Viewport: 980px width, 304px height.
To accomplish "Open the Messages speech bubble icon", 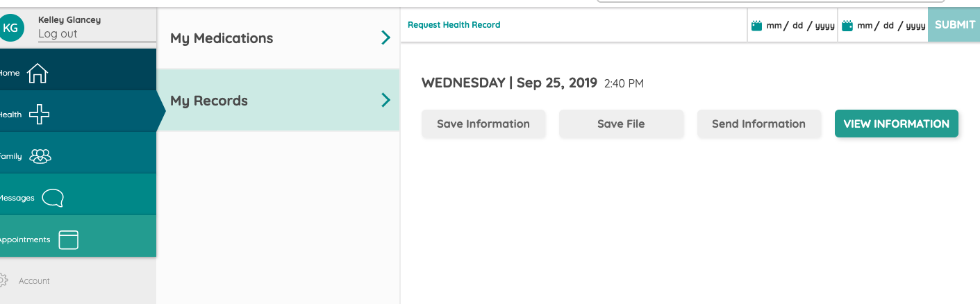I will pos(53,199).
